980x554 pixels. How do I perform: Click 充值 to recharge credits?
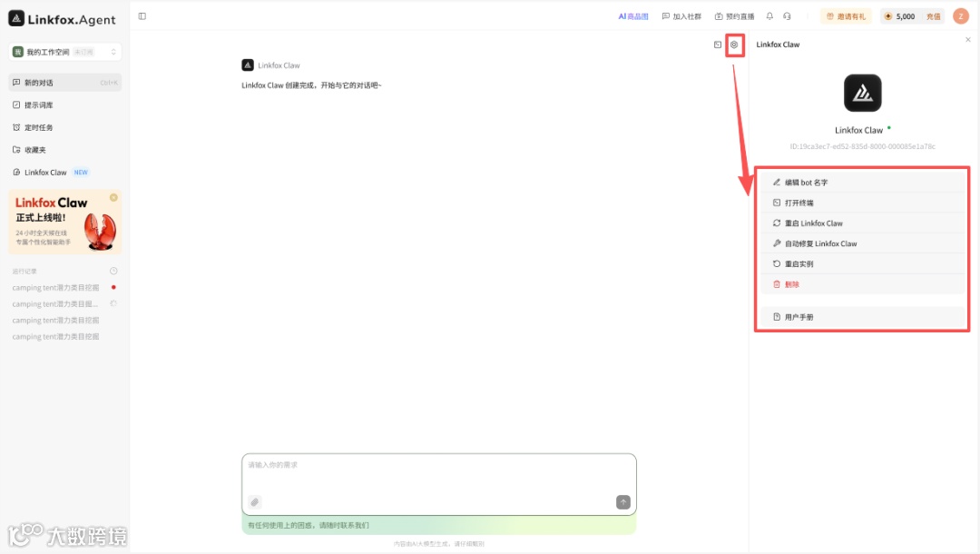coord(933,16)
